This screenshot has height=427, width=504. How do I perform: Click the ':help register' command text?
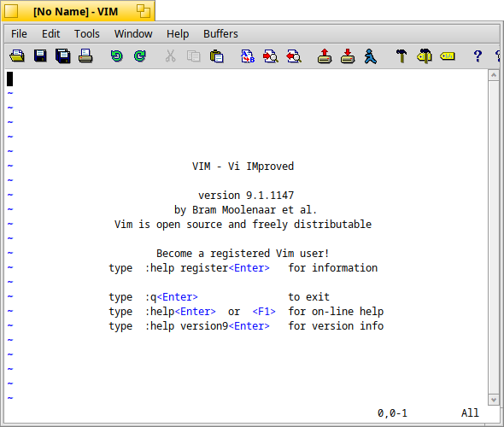coord(186,268)
